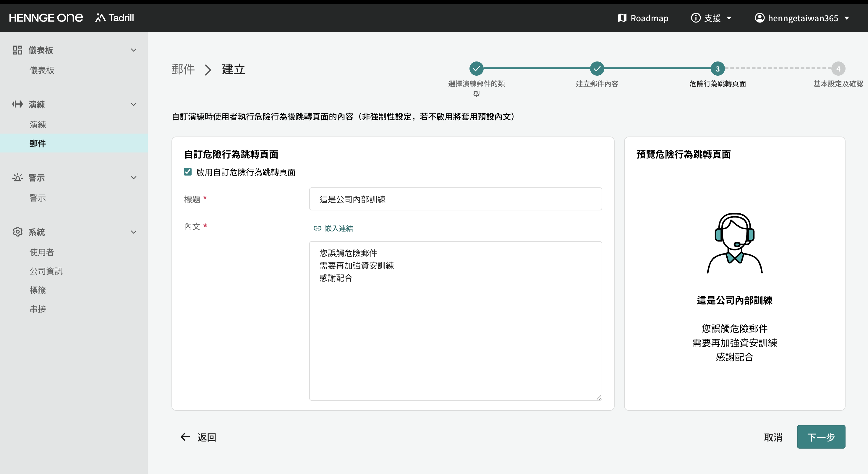Click the 儀表板 dashboard grid icon

pyautogui.click(x=17, y=50)
